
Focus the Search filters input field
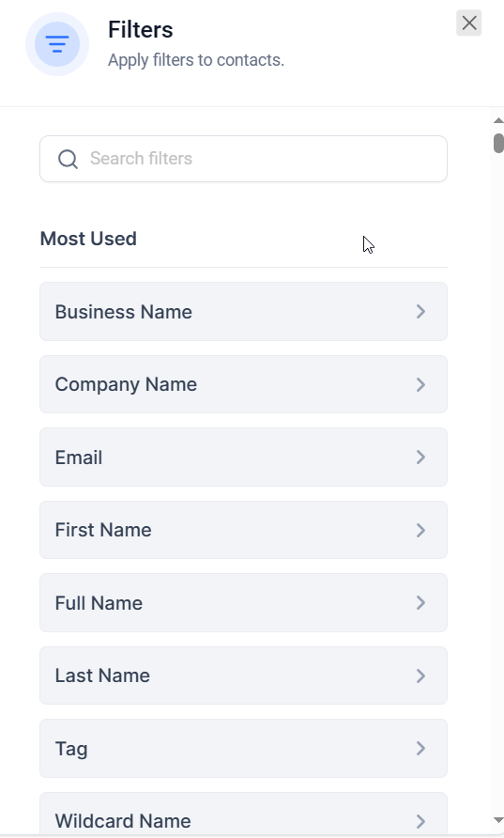pyautogui.click(x=243, y=159)
